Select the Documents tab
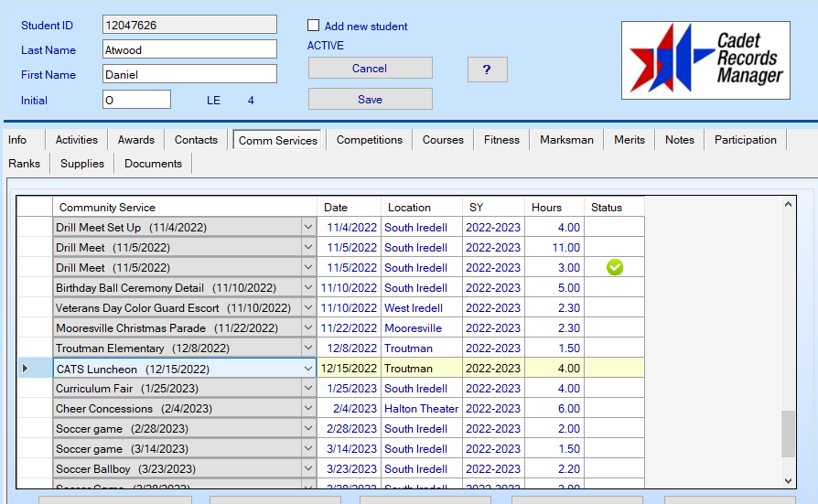 pos(153,164)
